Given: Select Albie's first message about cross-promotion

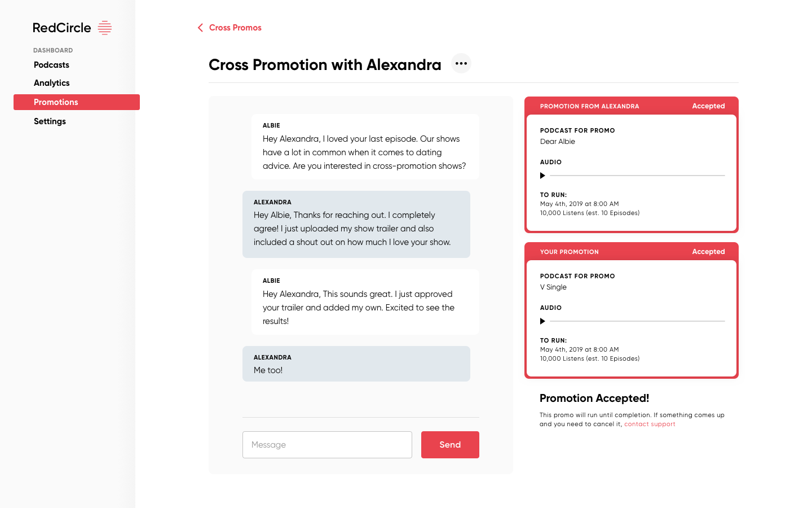Looking at the screenshot, I should coord(365,147).
